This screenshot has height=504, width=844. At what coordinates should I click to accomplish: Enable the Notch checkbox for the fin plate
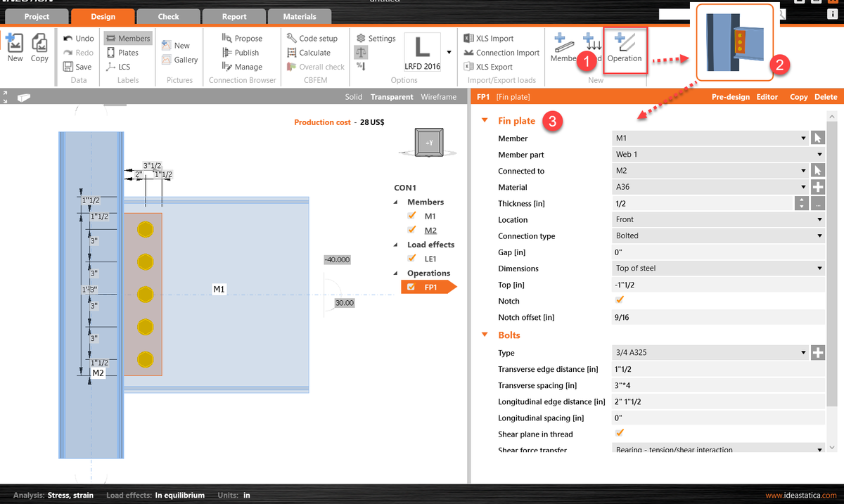click(x=620, y=300)
